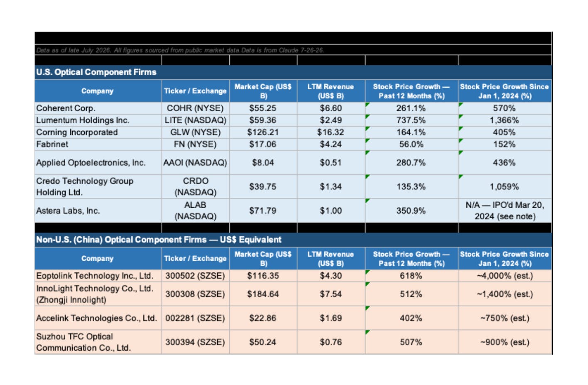Screen dimensions: 588x385
Task: Select the '737.5%' growth cell
Action: [412, 120]
